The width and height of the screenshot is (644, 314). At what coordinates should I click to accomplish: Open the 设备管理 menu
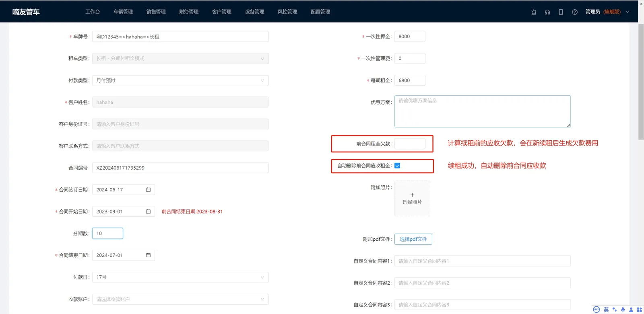(x=255, y=12)
